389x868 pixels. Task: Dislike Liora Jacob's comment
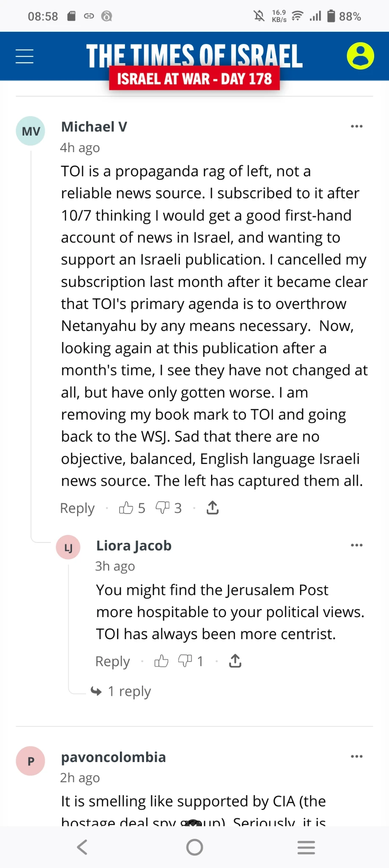(x=185, y=661)
